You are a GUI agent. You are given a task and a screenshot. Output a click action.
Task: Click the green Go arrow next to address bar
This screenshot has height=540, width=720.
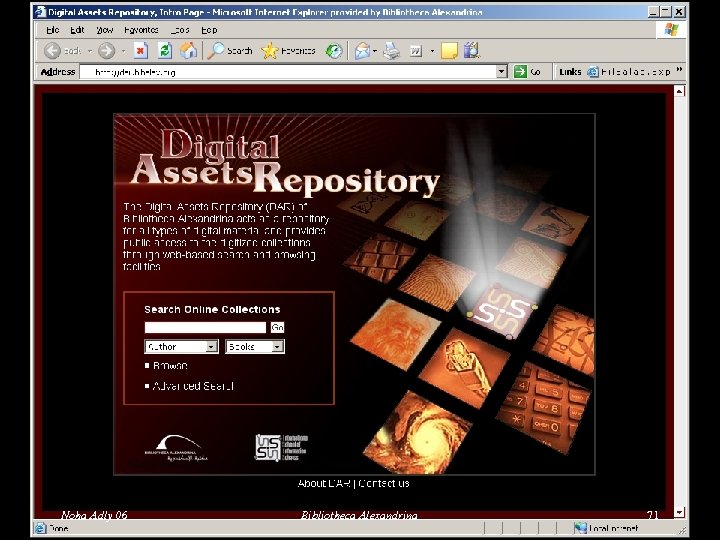tap(520, 72)
